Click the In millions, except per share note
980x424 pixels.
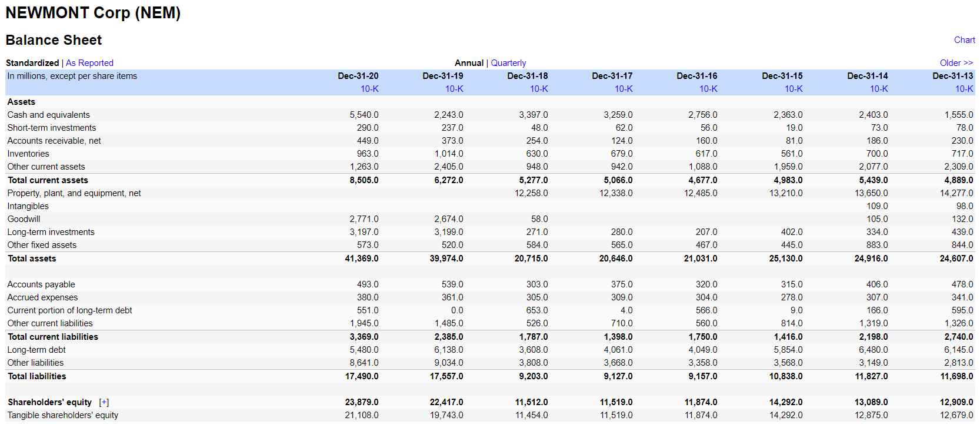pyautogui.click(x=72, y=76)
